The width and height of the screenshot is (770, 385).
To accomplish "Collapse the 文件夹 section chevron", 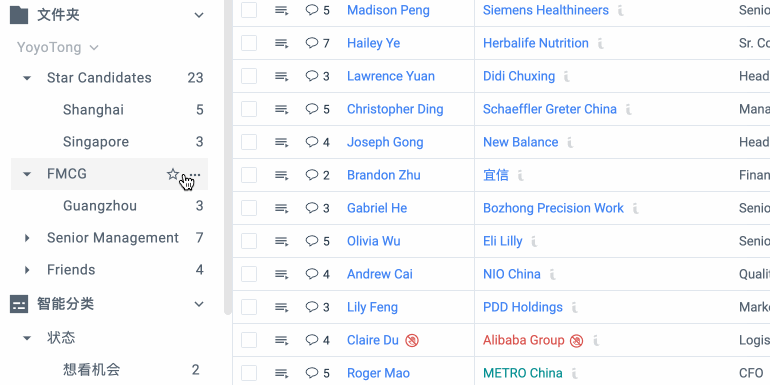I will 199,15.
